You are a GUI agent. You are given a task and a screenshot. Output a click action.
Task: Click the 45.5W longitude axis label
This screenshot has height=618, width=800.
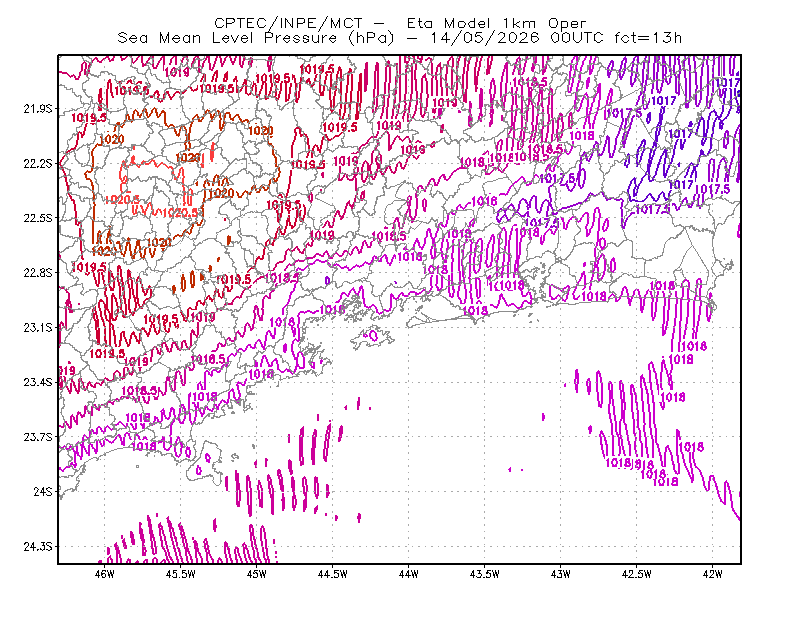point(181,574)
